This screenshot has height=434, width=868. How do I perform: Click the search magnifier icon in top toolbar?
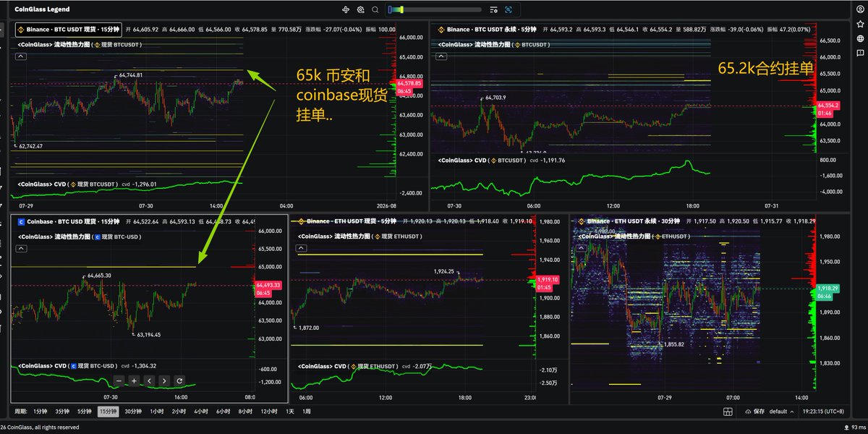(x=374, y=9)
